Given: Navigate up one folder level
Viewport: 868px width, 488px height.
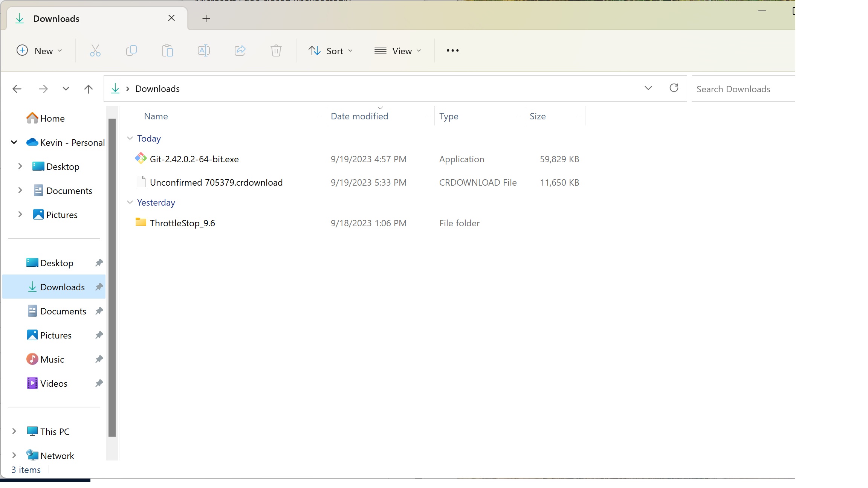Looking at the screenshot, I should coord(88,89).
